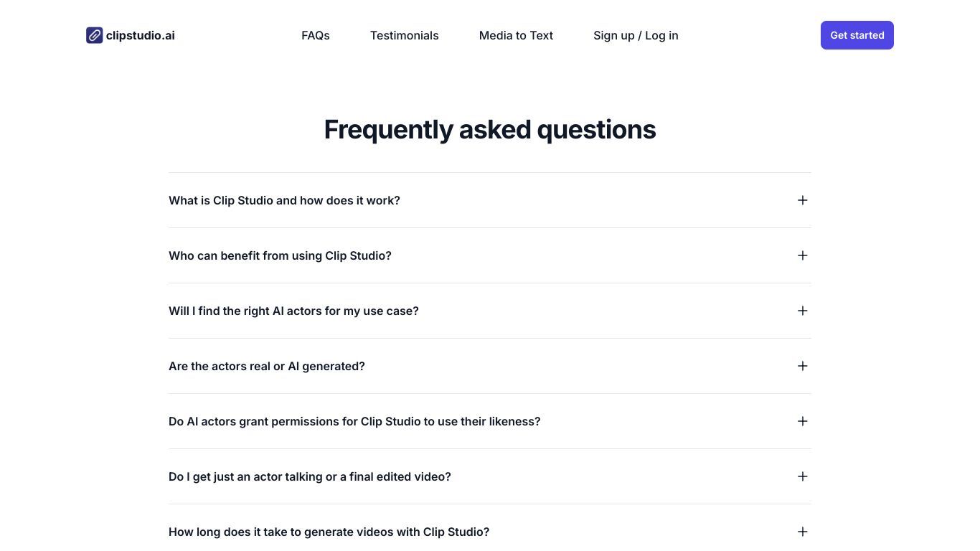This screenshot has height=551, width=980.
Task: Expand "What is Clip Studio and how does it work?"
Action: tap(284, 200)
